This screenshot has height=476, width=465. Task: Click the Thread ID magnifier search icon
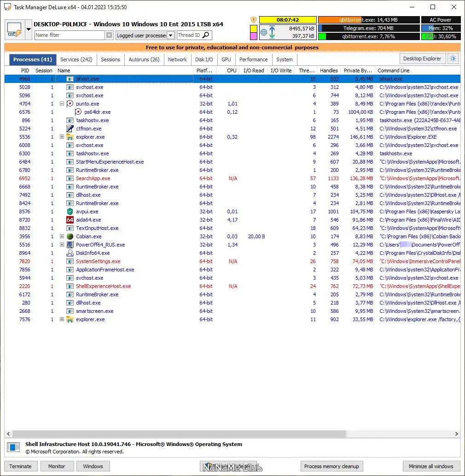tap(206, 35)
